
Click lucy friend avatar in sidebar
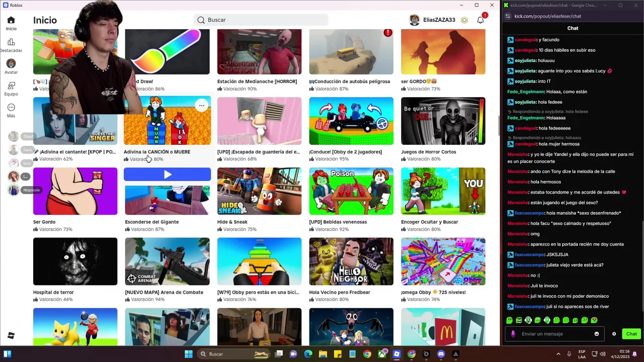tap(14, 163)
